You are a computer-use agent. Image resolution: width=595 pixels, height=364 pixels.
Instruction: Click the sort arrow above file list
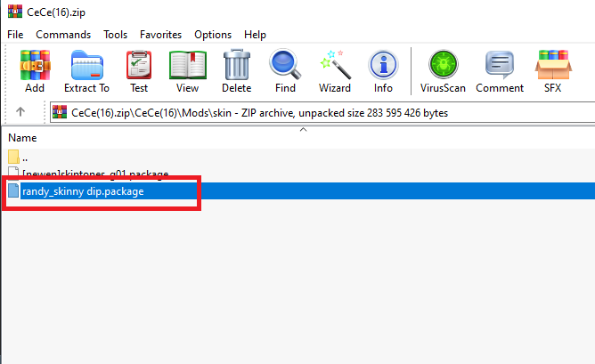click(x=303, y=130)
